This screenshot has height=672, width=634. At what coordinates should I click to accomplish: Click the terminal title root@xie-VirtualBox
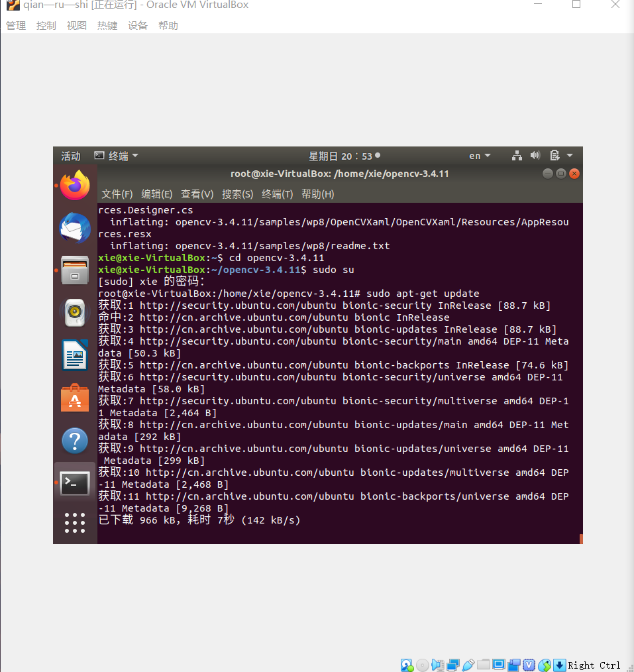tap(340, 174)
